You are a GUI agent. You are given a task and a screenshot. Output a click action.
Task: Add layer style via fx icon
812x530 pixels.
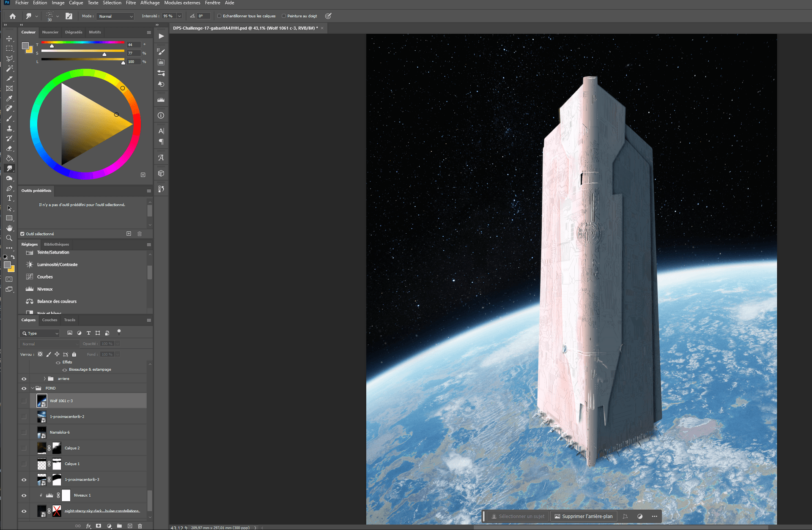(88, 526)
